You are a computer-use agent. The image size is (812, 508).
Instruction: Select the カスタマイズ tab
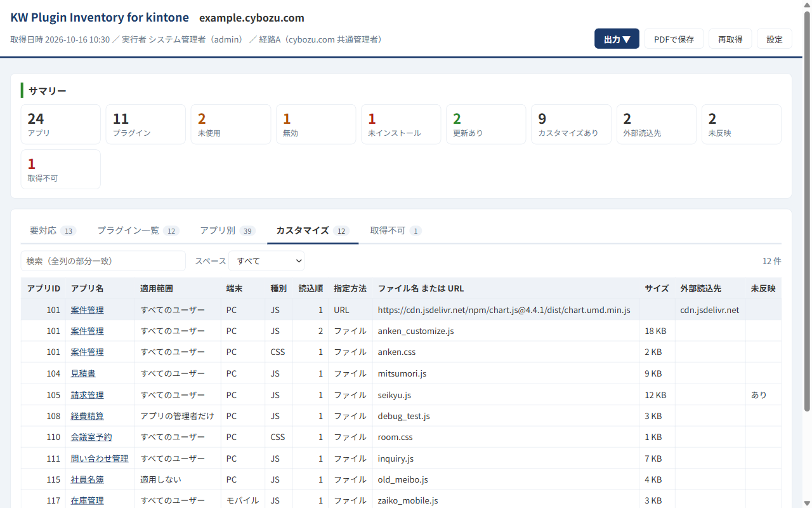click(x=313, y=231)
